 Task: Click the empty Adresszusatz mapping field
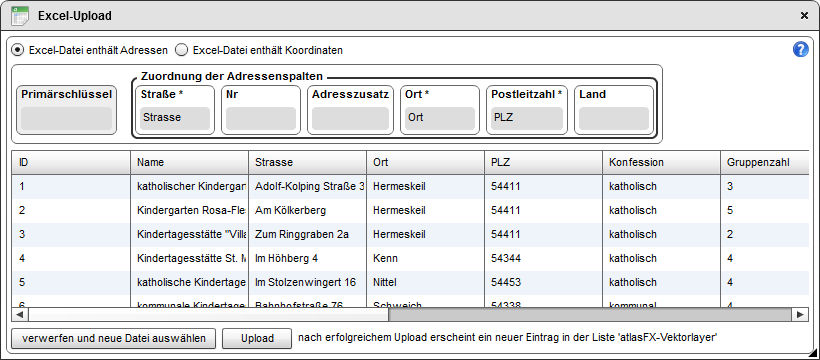[x=350, y=118]
